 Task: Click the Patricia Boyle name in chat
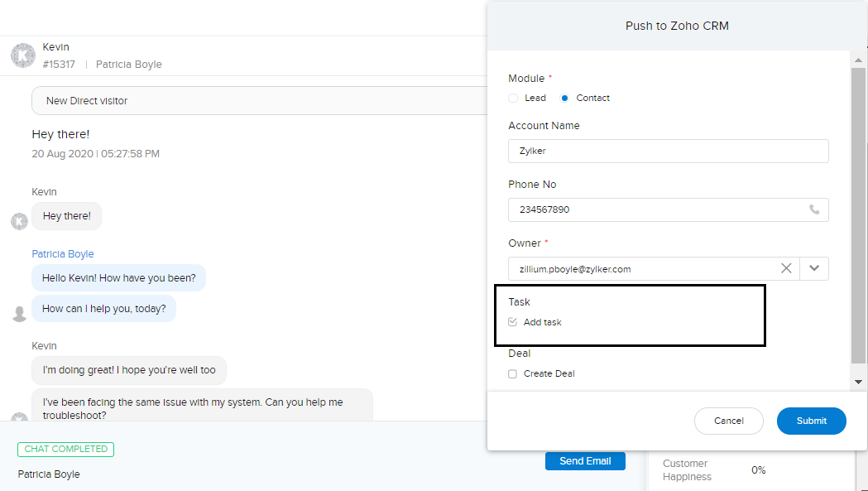63,254
